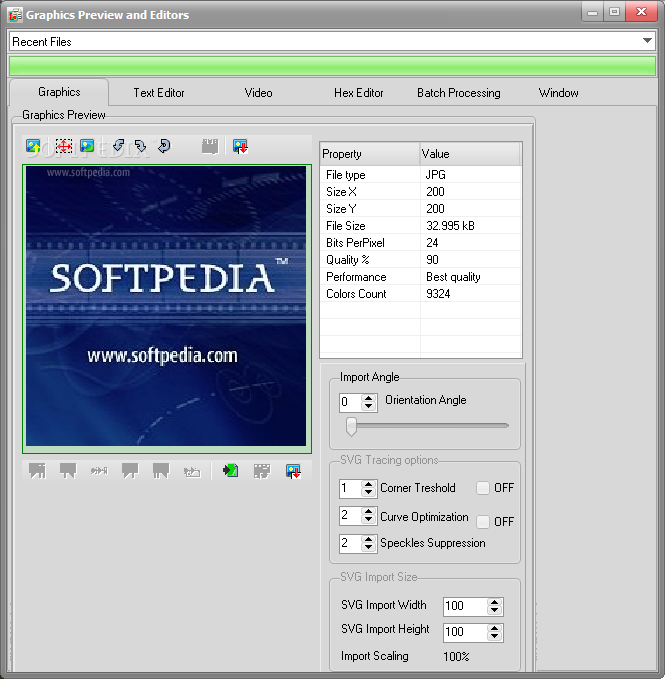Decrease Corner Treshold with the down arrow
Screen dimensions: 665x679
tap(368, 493)
